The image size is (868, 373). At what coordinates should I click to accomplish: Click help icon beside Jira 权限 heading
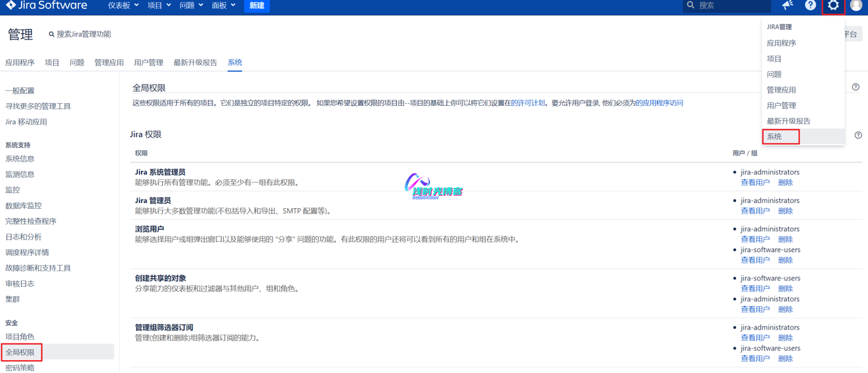point(858,135)
